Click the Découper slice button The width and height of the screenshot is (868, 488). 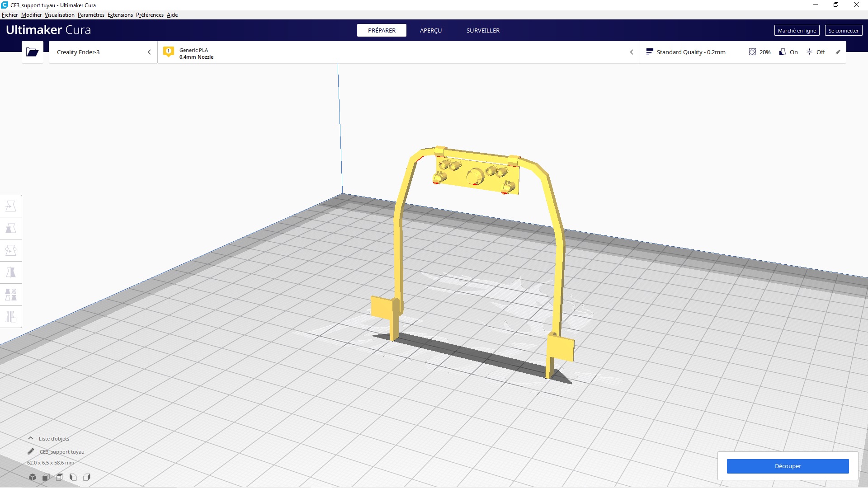coord(788,466)
